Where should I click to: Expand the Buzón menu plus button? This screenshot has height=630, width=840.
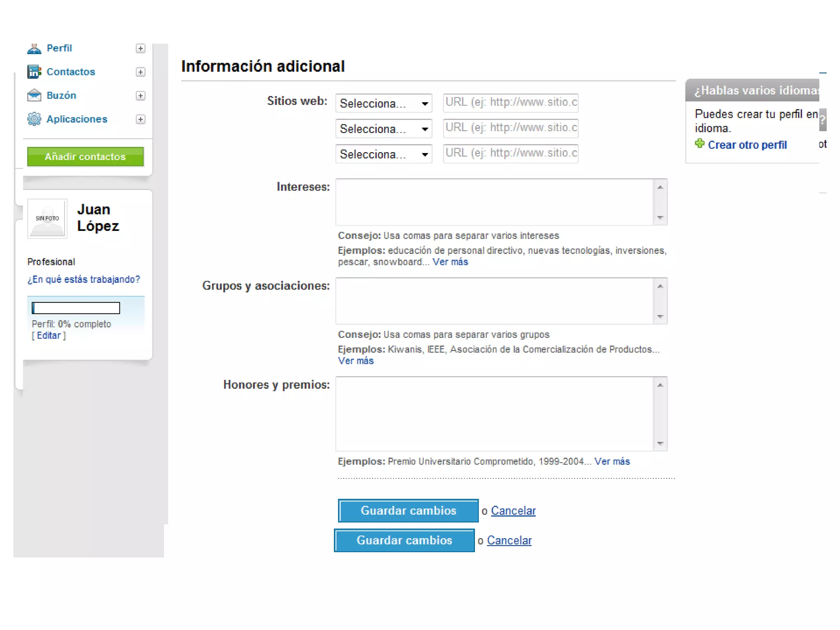140,96
